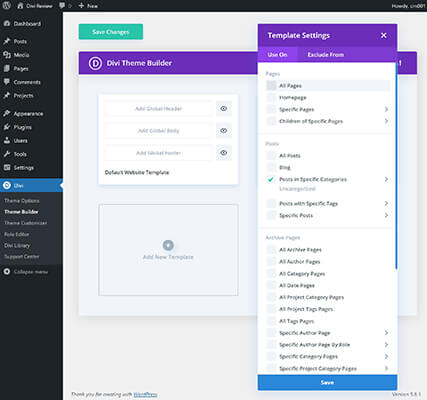427x400 pixels.
Task: Switch to the Use On tab
Action: [x=277, y=54]
